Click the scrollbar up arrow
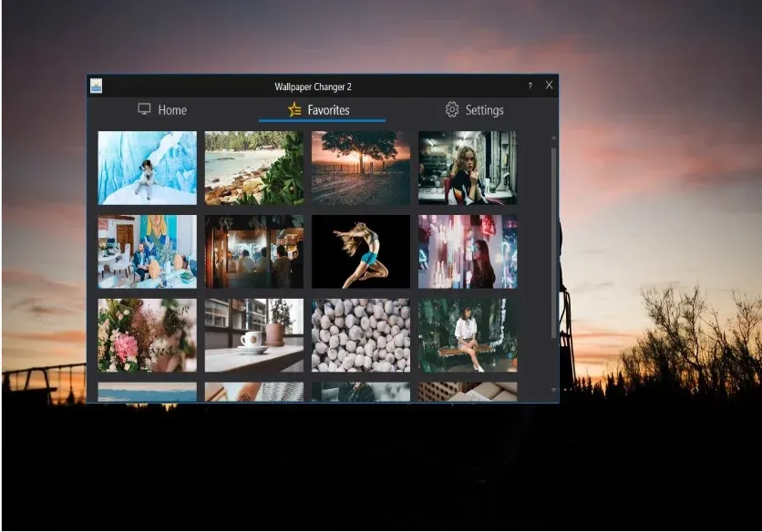The image size is (762, 532). (x=553, y=138)
